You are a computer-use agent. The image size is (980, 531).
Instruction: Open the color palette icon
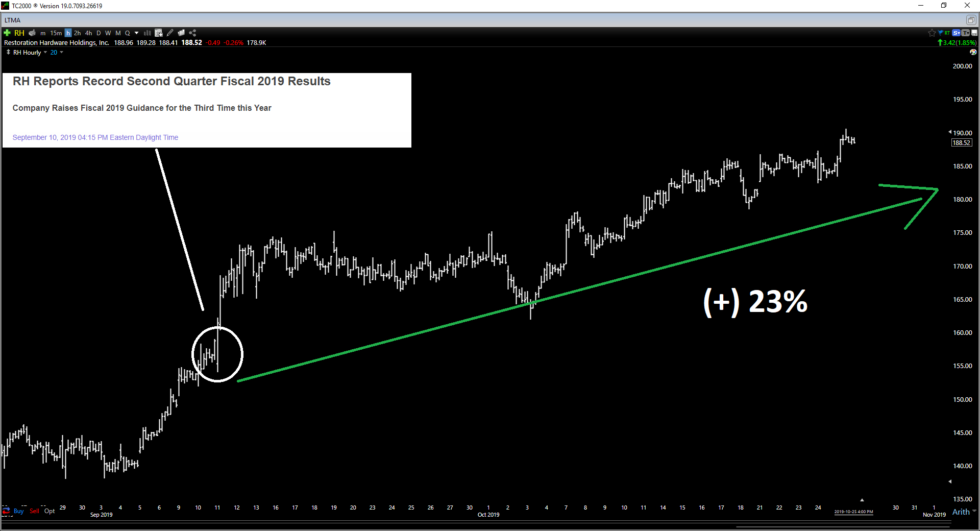pyautogui.click(x=973, y=52)
